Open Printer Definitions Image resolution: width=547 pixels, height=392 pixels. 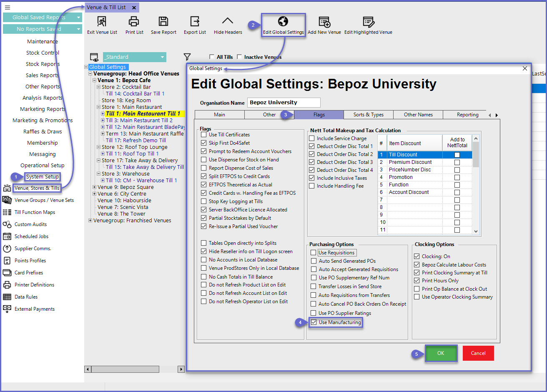click(x=34, y=285)
